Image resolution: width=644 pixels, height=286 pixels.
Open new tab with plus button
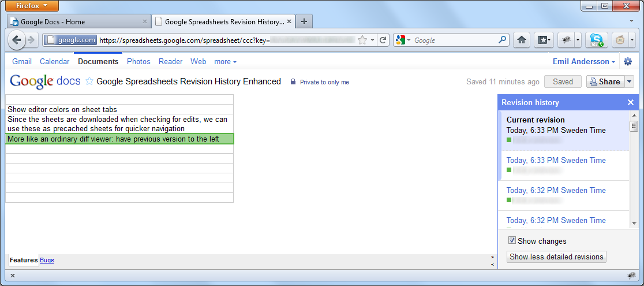(x=304, y=21)
